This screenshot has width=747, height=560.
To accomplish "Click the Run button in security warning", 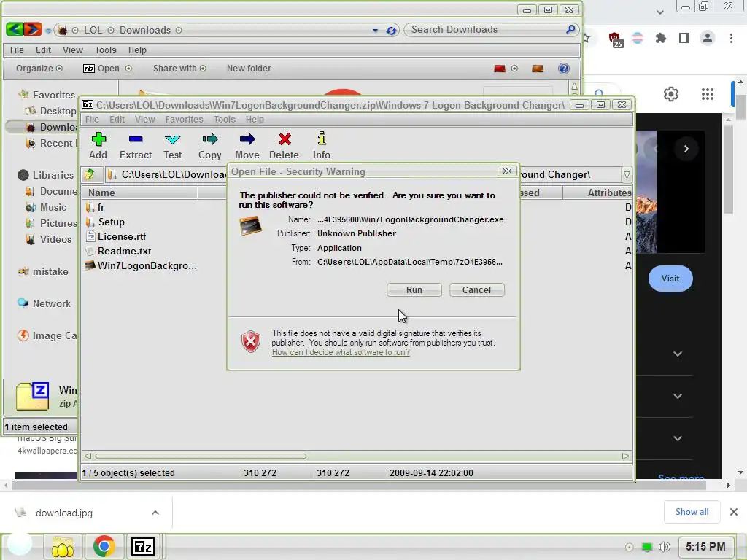I will [414, 290].
